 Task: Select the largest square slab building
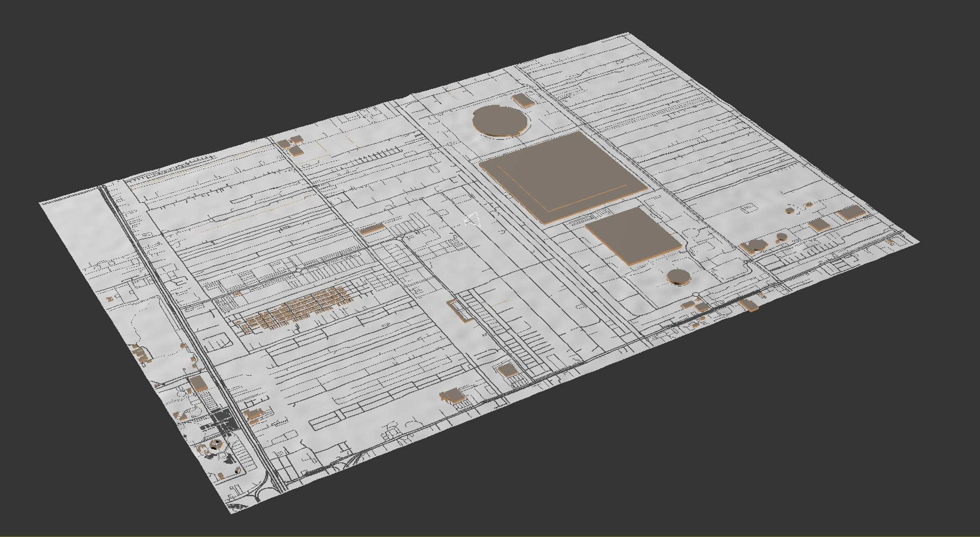click(x=563, y=176)
